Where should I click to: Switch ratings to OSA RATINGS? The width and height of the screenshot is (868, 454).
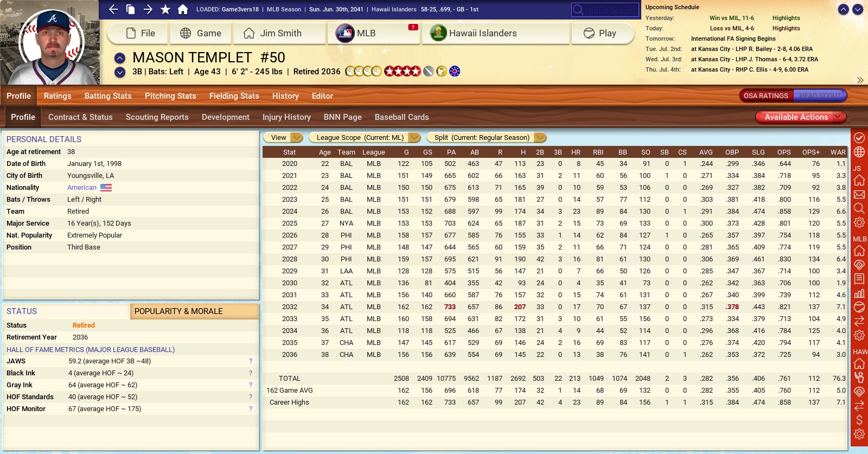click(x=765, y=96)
